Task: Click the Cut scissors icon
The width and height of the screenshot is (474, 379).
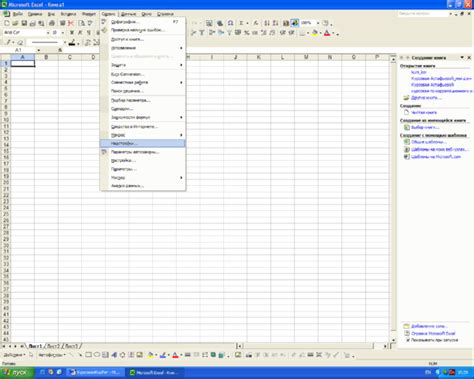Action: pyautogui.click(x=71, y=23)
